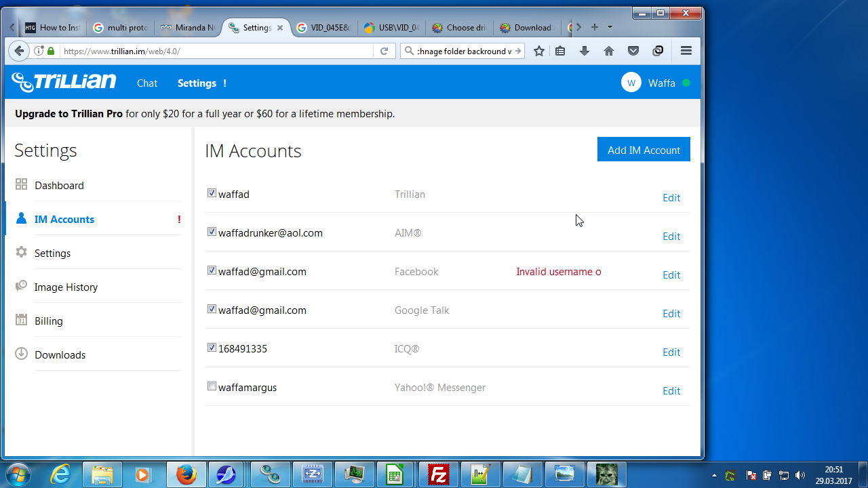Open the network icon in system tray
Image resolution: width=868 pixels, height=488 pixels.
tap(784, 475)
